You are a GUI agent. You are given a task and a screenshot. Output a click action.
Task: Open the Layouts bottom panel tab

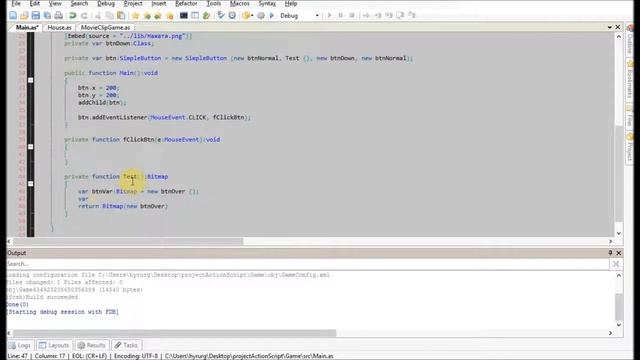(x=54, y=345)
